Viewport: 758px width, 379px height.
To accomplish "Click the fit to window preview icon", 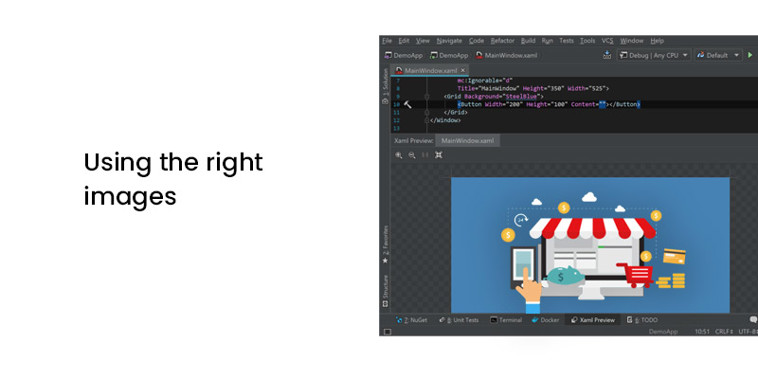I will (438, 155).
